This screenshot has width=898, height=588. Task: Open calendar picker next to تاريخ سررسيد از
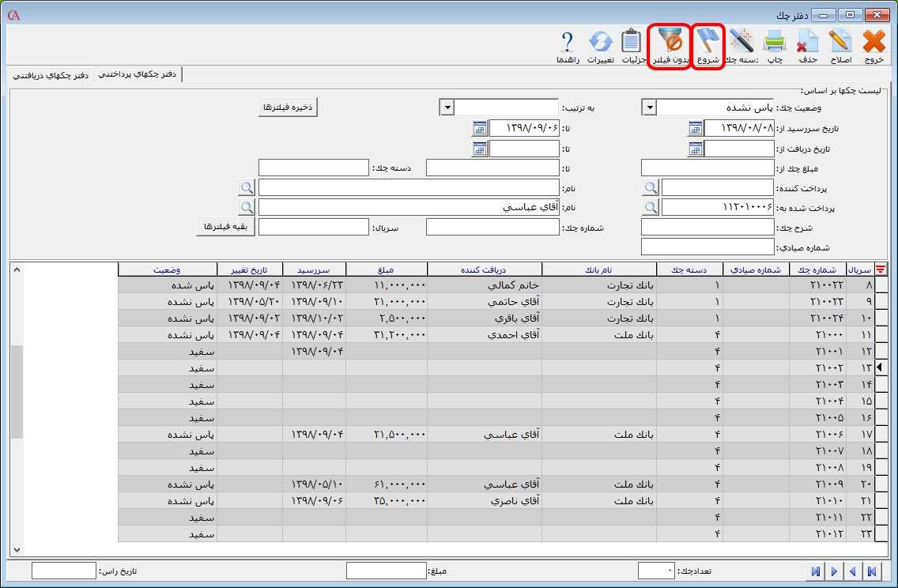point(695,128)
